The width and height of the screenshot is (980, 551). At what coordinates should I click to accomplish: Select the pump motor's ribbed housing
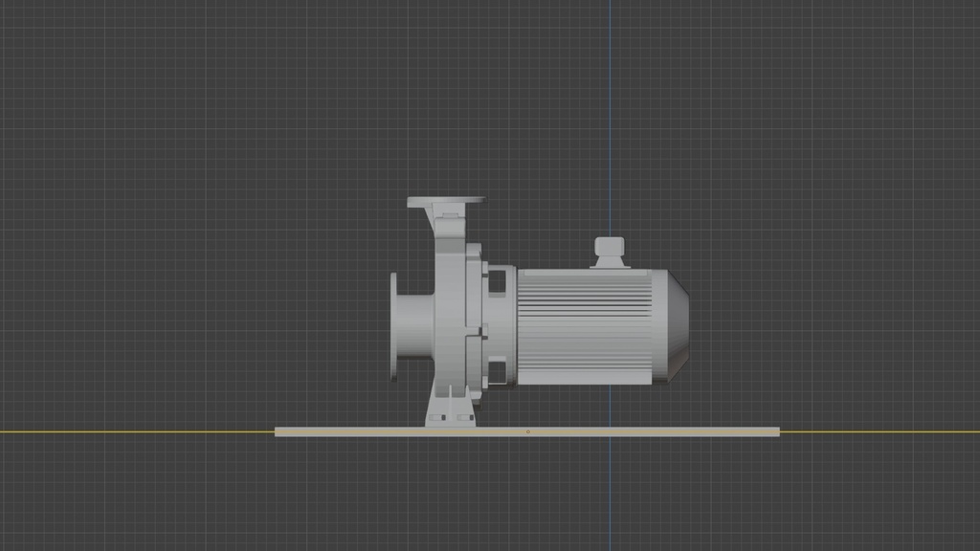click(585, 327)
